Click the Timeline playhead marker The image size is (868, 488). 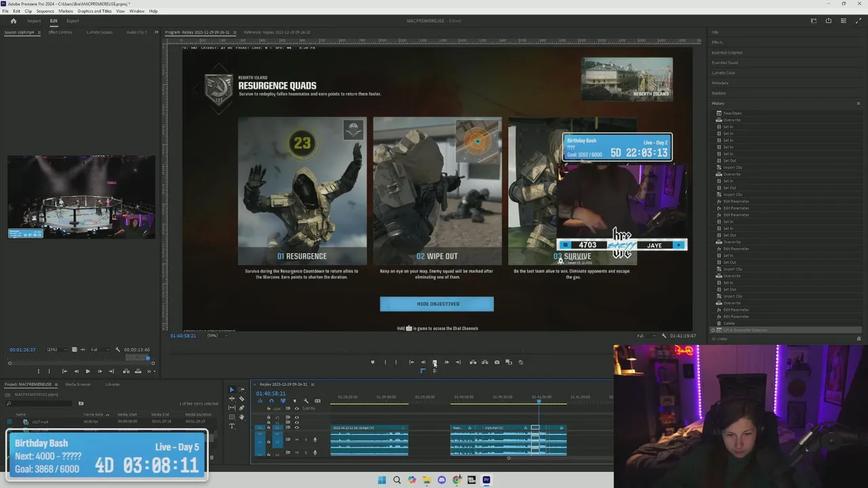click(539, 401)
